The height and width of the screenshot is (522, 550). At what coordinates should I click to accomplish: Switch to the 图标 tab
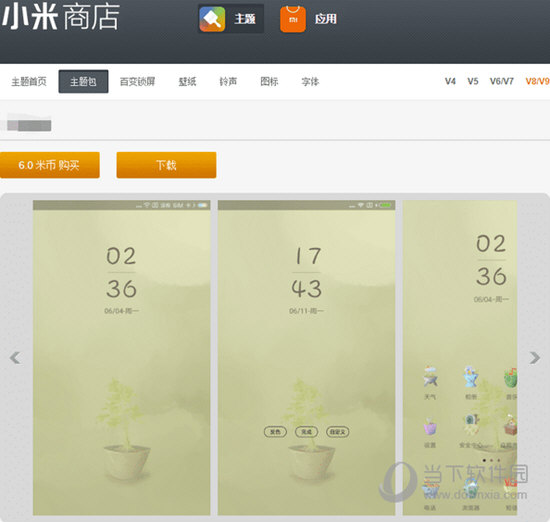tap(269, 82)
